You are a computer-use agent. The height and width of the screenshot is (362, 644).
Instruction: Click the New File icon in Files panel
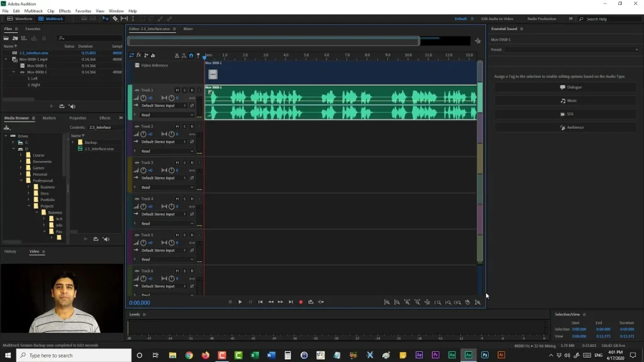24,38
